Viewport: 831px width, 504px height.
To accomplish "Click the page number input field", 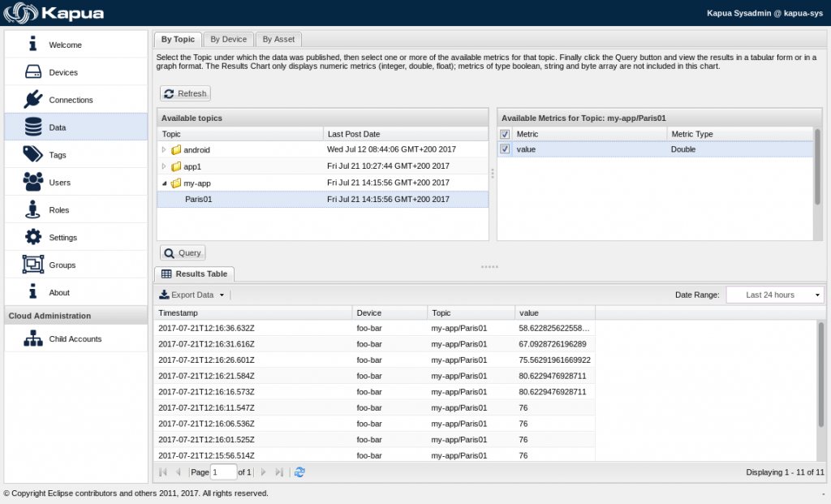I will point(223,472).
